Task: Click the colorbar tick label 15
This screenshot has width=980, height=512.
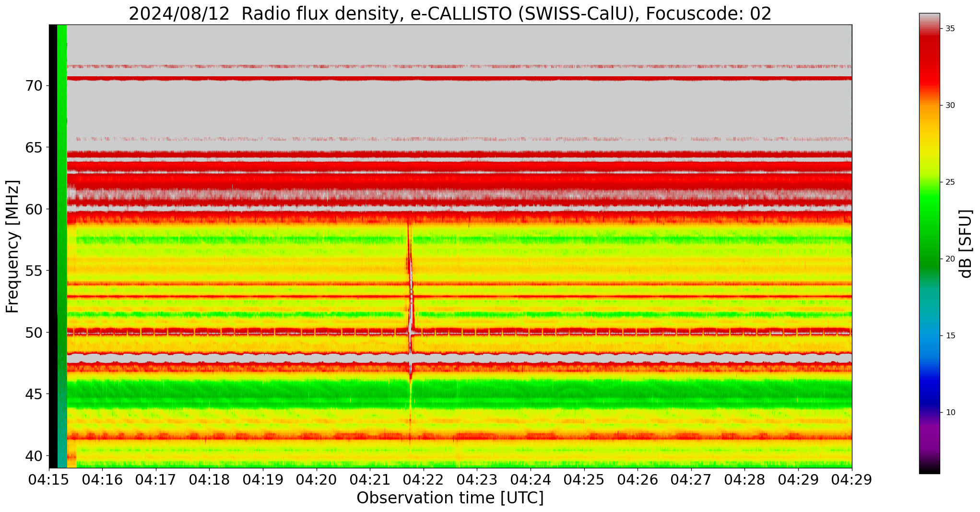Action: 950,336
